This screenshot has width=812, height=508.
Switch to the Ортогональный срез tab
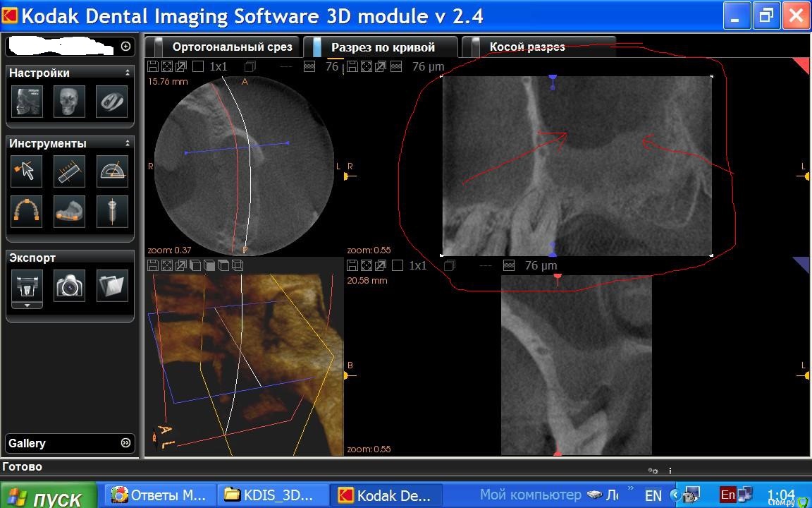click(x=231, y=47)
